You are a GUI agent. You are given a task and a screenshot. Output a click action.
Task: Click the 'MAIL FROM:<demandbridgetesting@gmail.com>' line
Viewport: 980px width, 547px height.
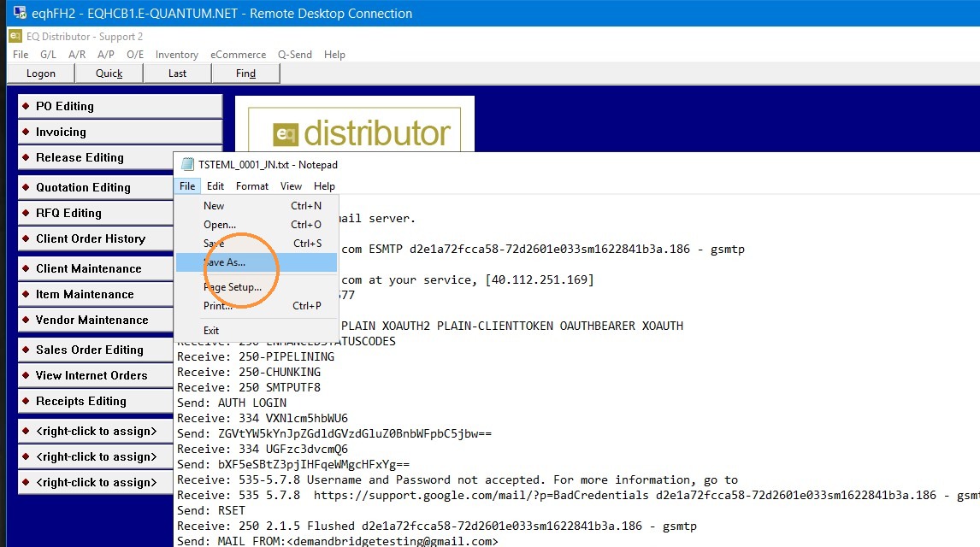tap(338, 541)
